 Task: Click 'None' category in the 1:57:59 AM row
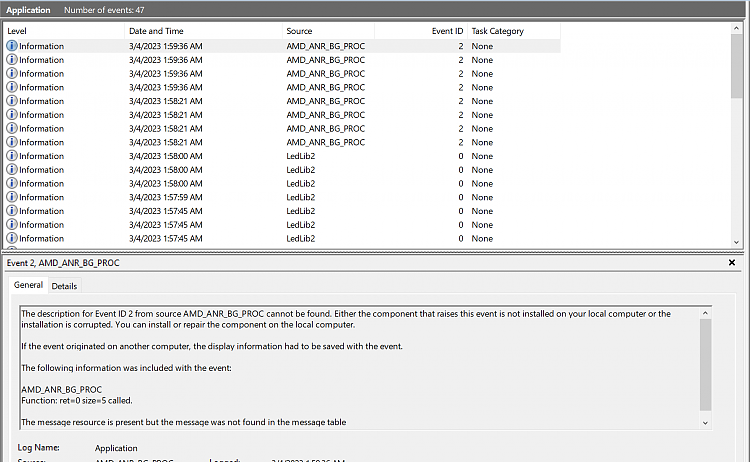click(482, 197)
